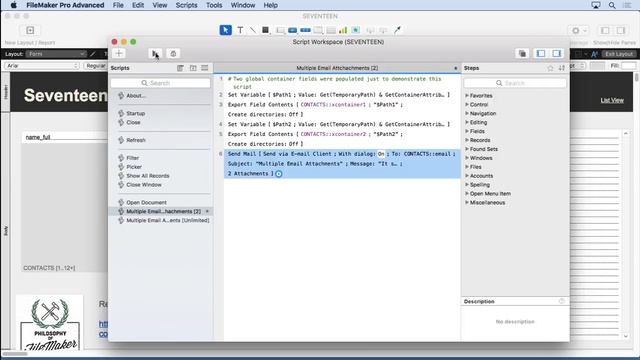
Task: Select Multiple Email Attachments [Unlimited] script
Action: pos(167,220)
